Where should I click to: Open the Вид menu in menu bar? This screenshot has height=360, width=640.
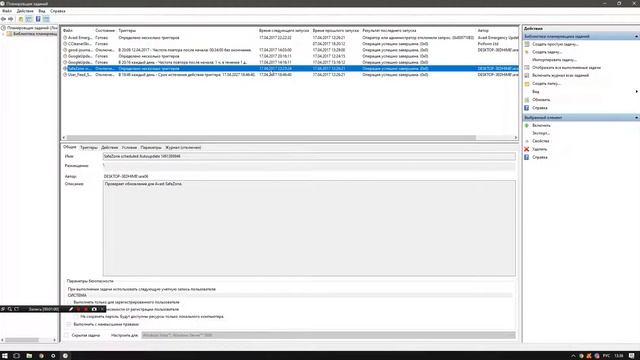click(x=42, y=11)
